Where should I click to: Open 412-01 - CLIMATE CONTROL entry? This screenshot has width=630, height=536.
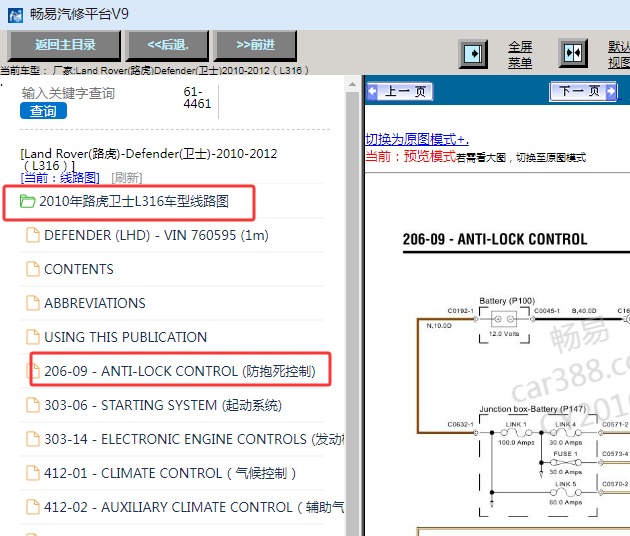(170, 473)
